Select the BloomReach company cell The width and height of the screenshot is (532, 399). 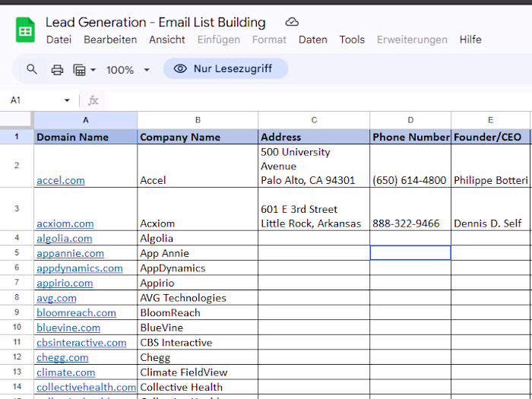[198, 312]
